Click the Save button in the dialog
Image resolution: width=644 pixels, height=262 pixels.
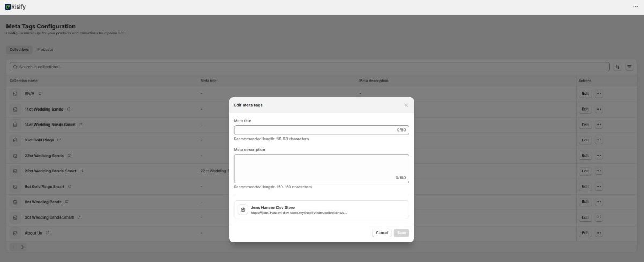click(401, 233)
